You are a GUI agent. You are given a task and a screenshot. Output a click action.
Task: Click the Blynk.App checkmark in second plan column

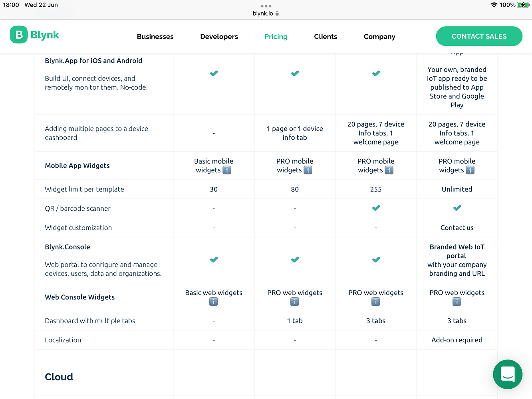tap(295, 73)
